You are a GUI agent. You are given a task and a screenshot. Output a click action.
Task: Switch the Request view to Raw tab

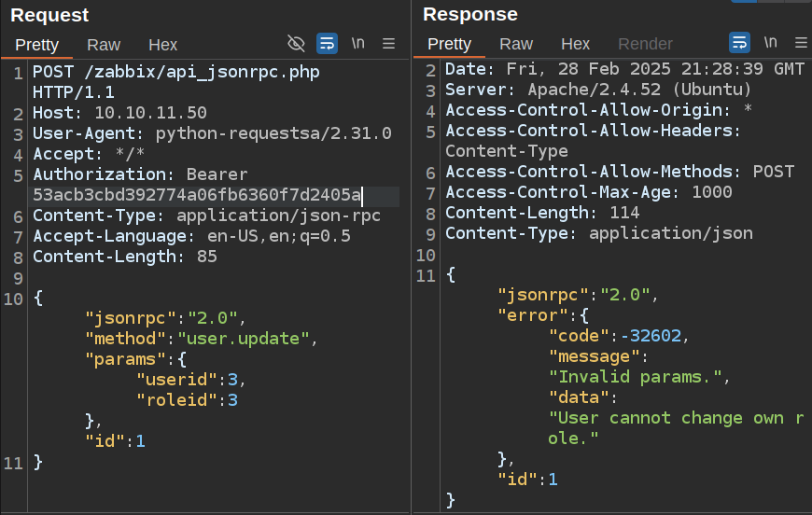104,44
